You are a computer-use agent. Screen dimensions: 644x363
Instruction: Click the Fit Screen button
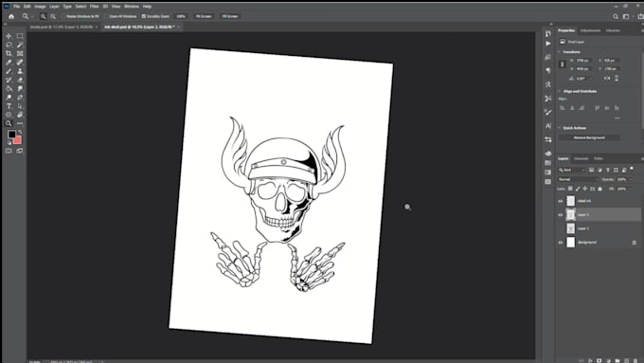(204, 16)
